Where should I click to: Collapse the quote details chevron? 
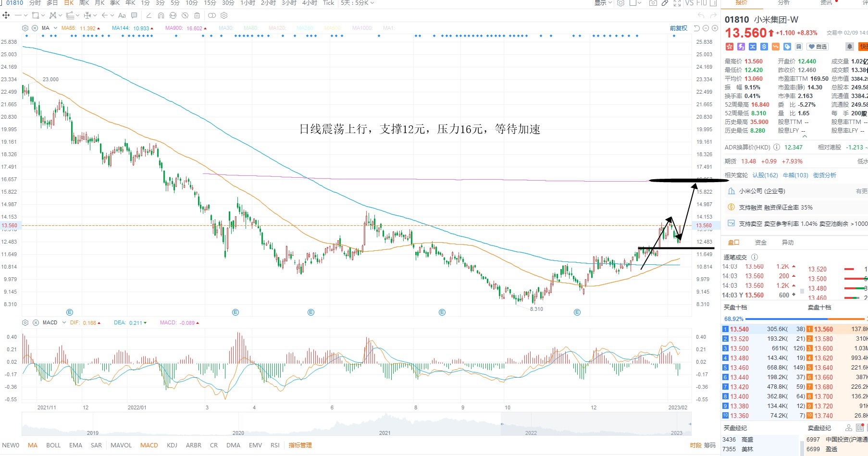point(805,136)
